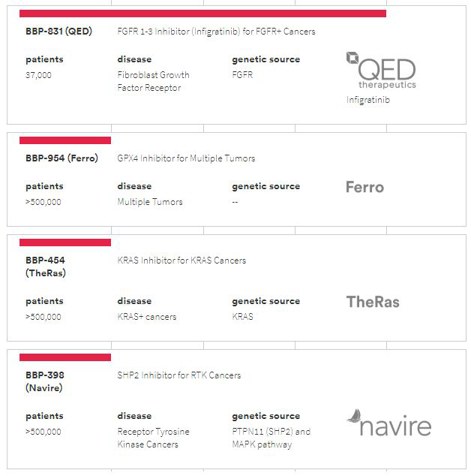Click the red progress bar for BBP-954
The width and height of the screenshot is (471, 476).
[65, 140]
